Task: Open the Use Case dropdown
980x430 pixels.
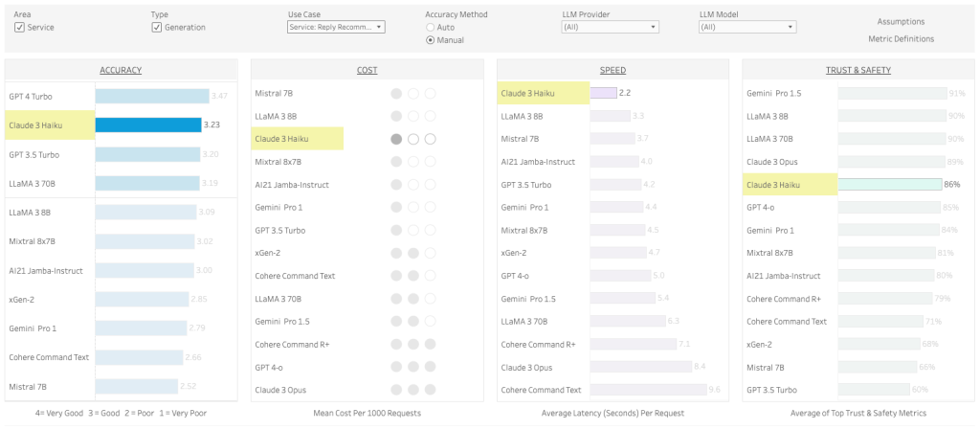Action: (x=336, y=28)
